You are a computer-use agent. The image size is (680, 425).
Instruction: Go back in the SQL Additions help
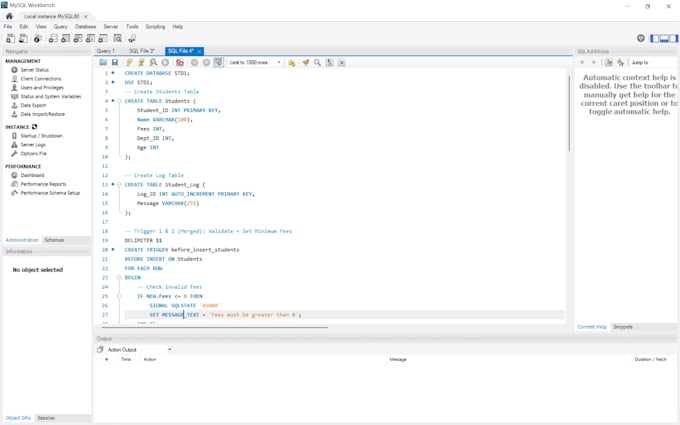582,62
